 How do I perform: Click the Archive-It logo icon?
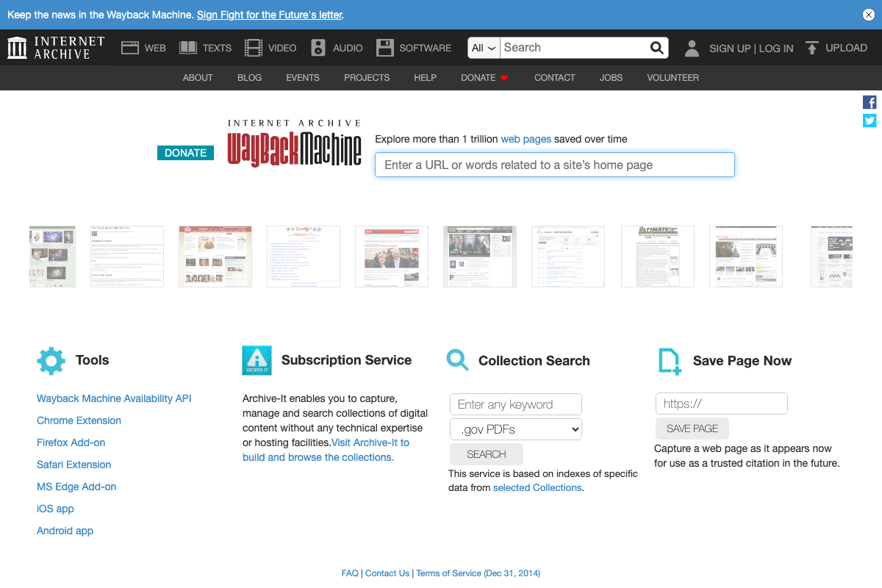(257, 360)
